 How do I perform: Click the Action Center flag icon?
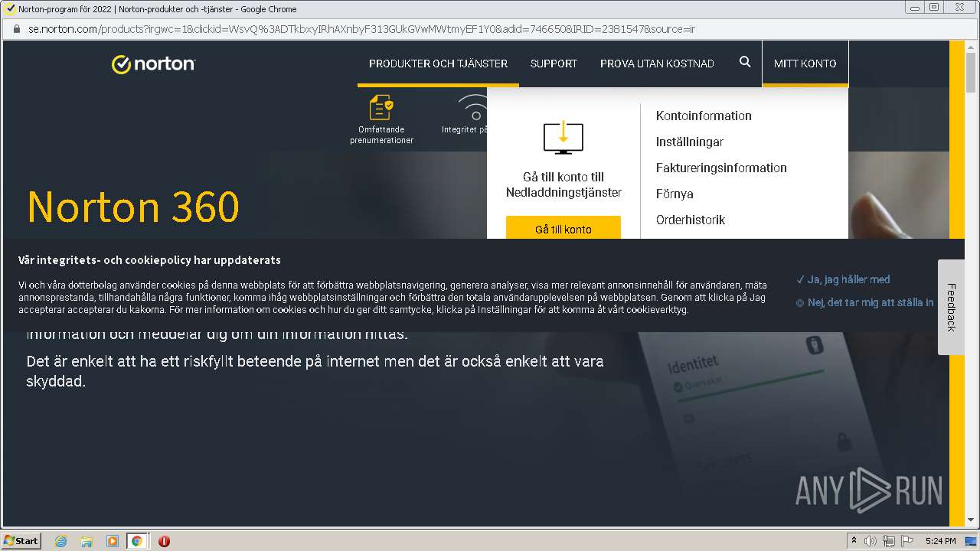[907, 541]
